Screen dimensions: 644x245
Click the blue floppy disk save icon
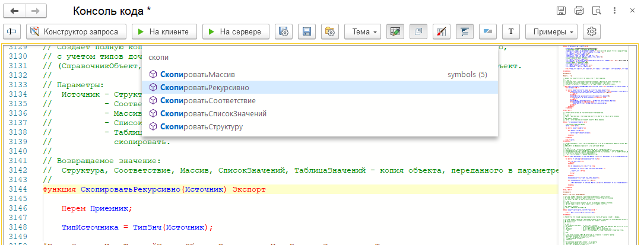[x=306, y=31]
